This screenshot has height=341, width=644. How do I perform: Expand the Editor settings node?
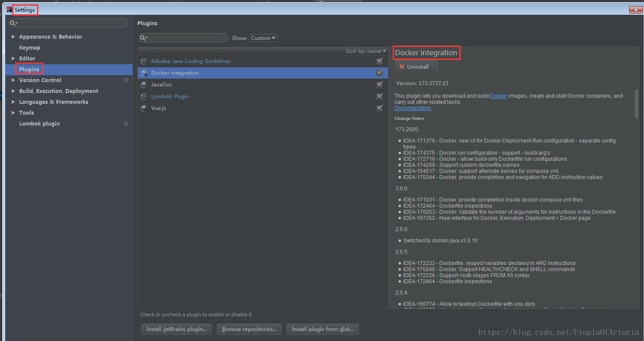pos(13,59)
